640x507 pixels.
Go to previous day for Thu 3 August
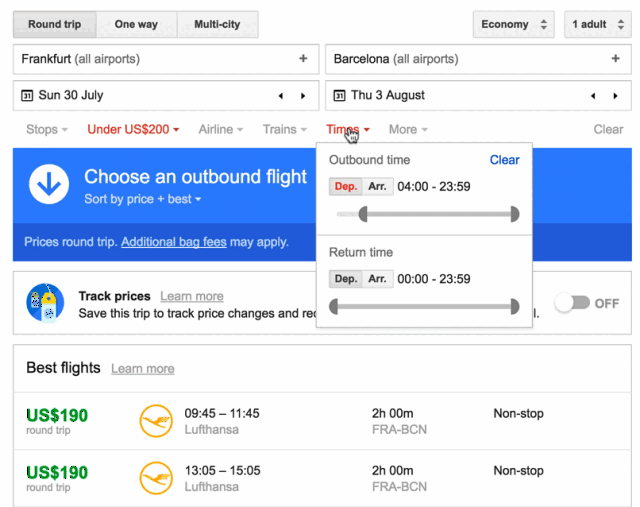coord(593,96)
